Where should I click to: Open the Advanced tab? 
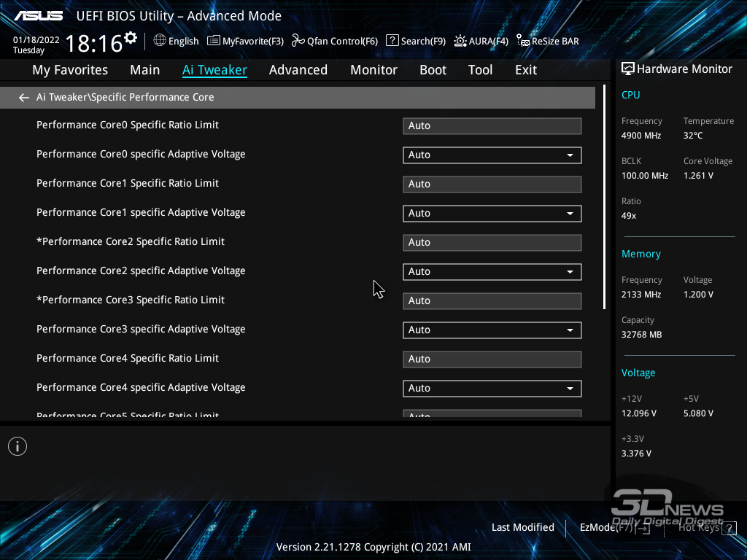click(x=298, y=70)
